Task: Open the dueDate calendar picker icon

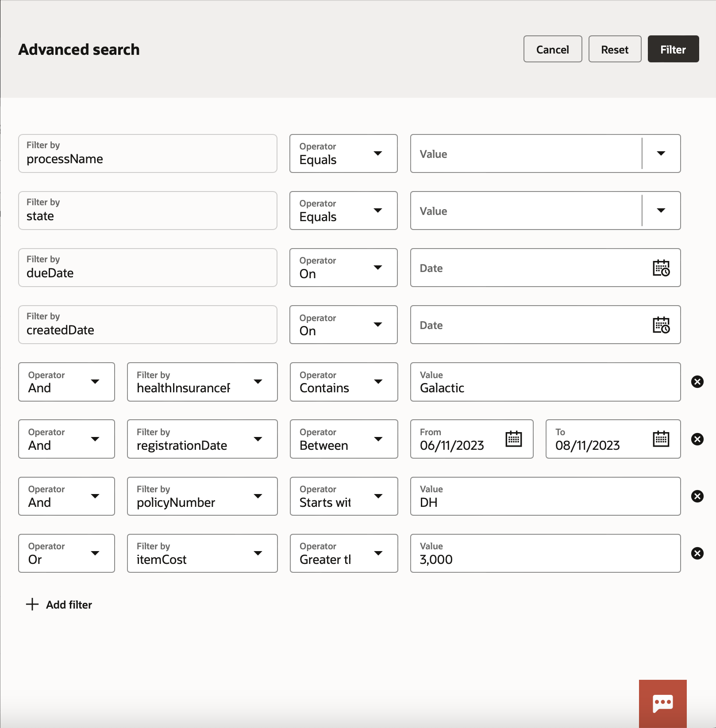Action: click(661, 268)
